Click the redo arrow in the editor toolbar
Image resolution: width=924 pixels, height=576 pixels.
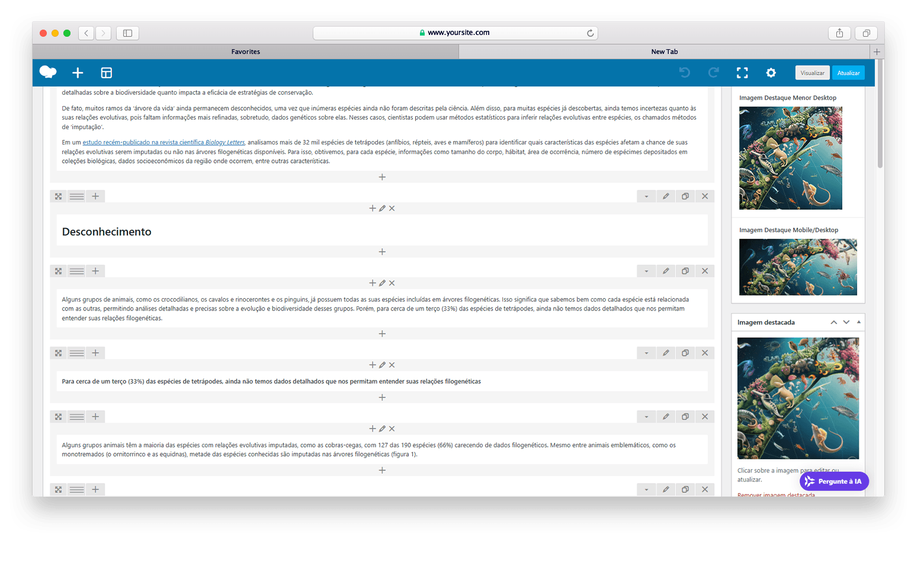pos(714,73)
